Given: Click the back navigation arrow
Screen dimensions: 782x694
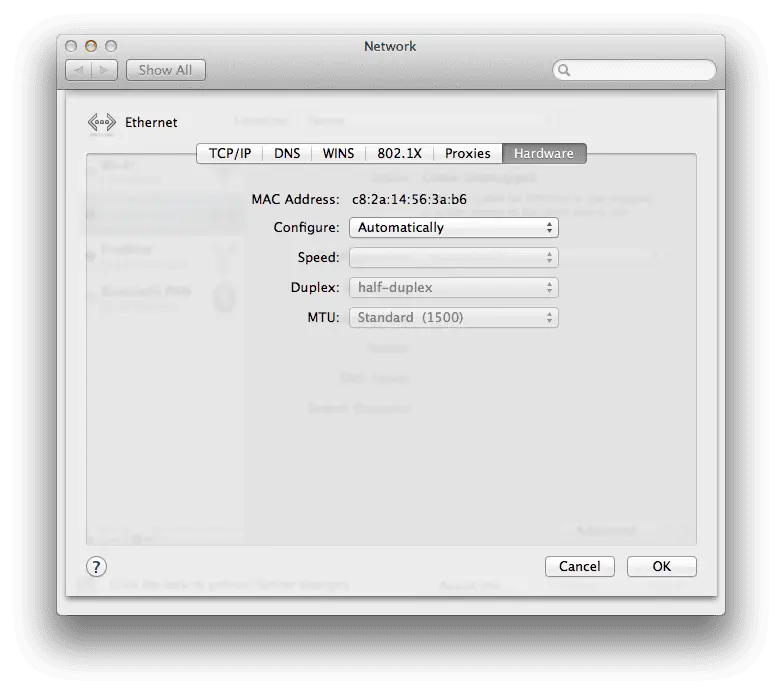Looking at the screenshot, I should (78, 70).
